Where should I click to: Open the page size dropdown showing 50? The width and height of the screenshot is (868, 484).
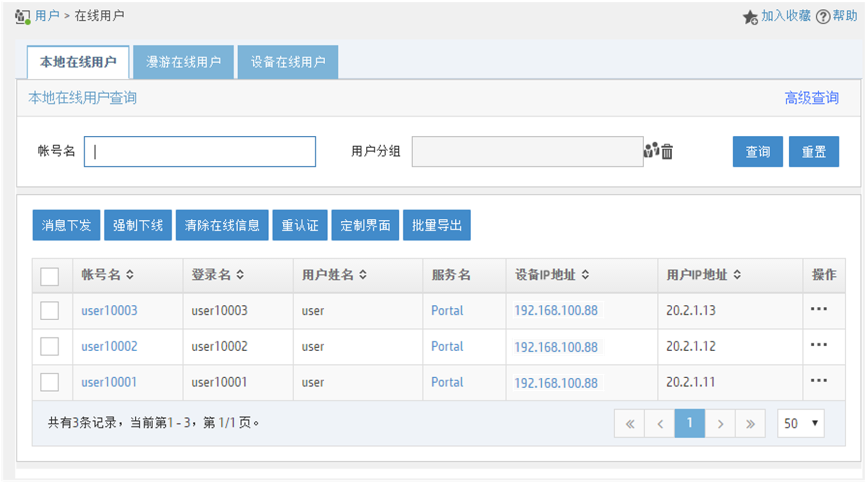(801, 424)
